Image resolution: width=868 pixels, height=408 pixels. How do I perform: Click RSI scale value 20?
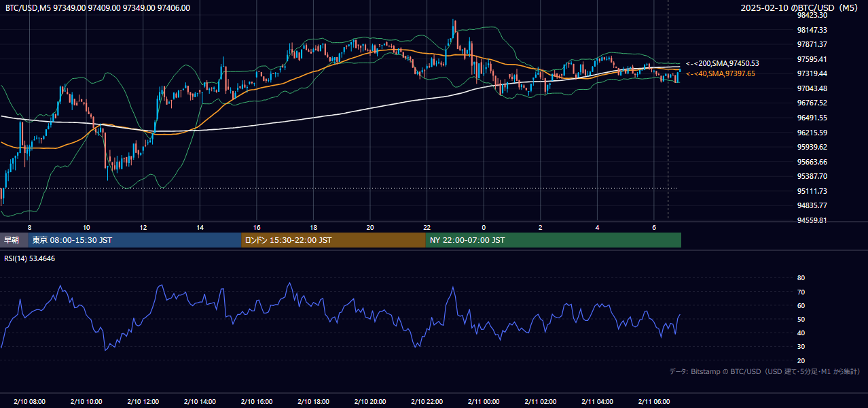point(801,360)
